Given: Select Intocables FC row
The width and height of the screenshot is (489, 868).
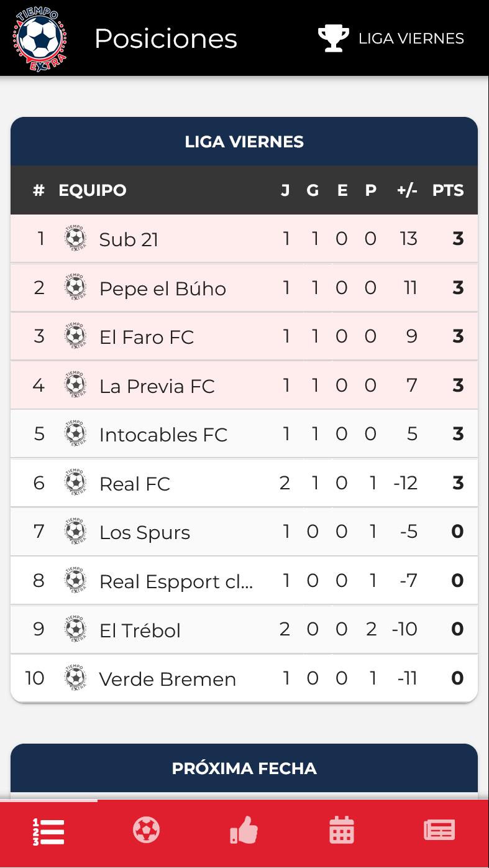Looking at the screenshot, I should 244,434.
